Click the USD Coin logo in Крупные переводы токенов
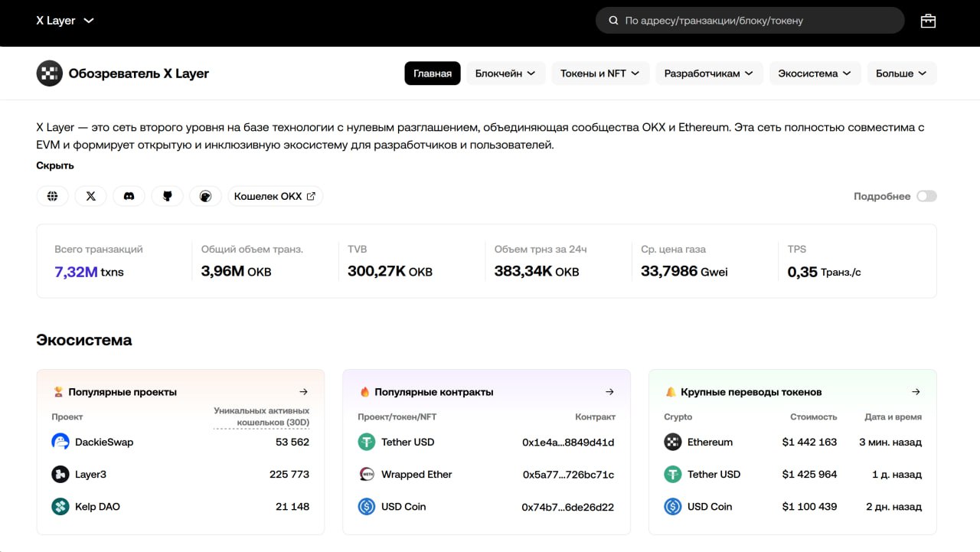The image size is (980, 552). (673, 506)
